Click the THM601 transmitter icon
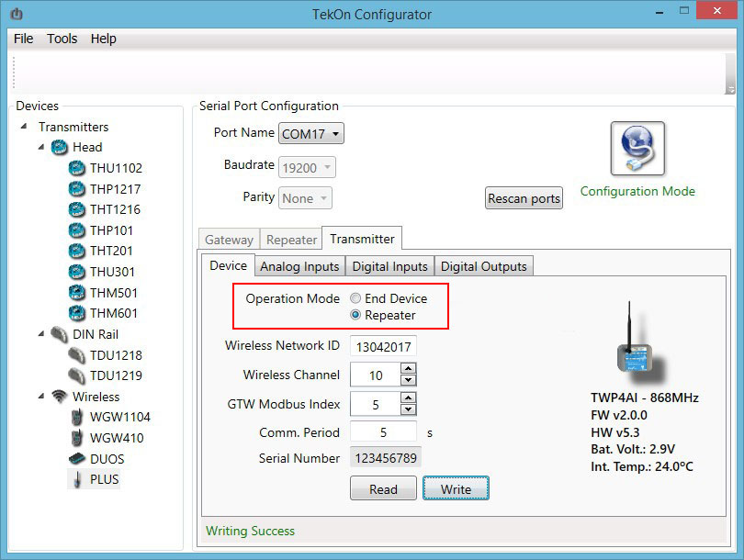 tap(76, 313)
